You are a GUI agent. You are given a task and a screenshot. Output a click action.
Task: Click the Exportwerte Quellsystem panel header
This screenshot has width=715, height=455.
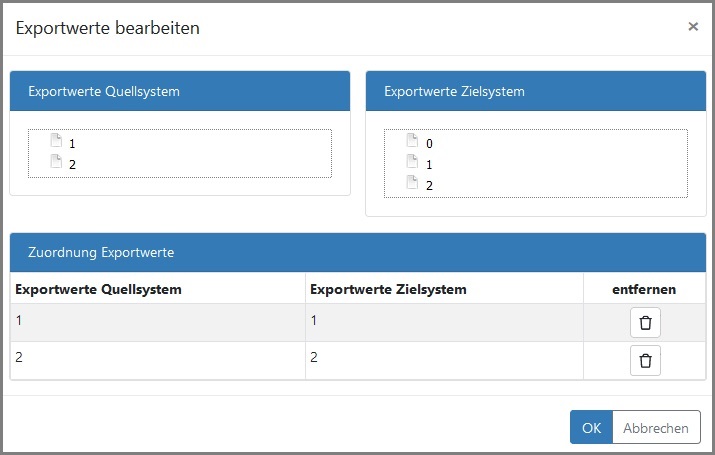pyautogui.click(x=180, y=91)
